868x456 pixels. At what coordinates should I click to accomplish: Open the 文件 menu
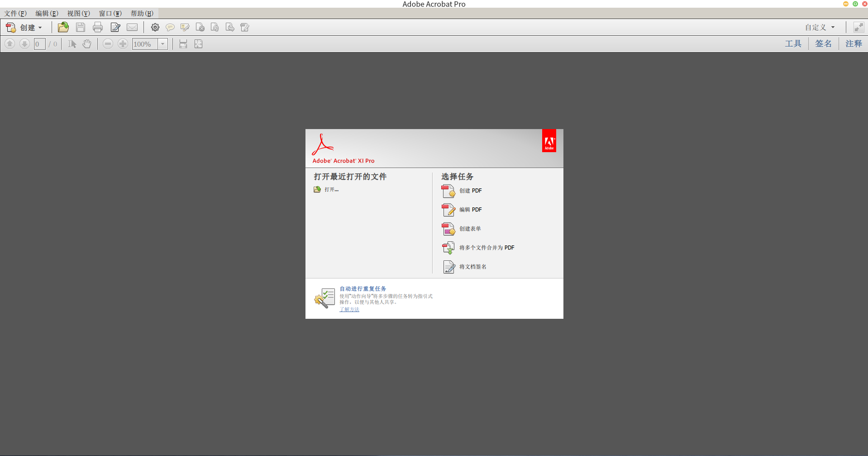(x=14, y=13)
